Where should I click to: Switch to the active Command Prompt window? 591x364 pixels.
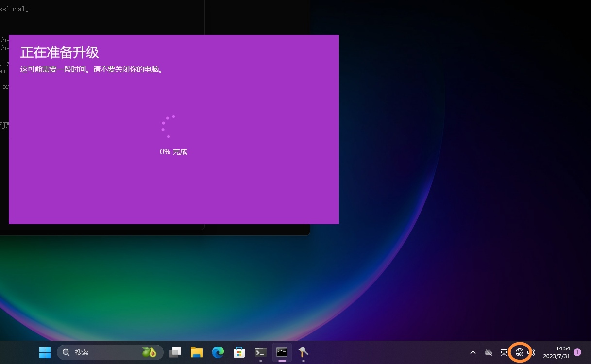pyautogui.click(x=282, y=352)
